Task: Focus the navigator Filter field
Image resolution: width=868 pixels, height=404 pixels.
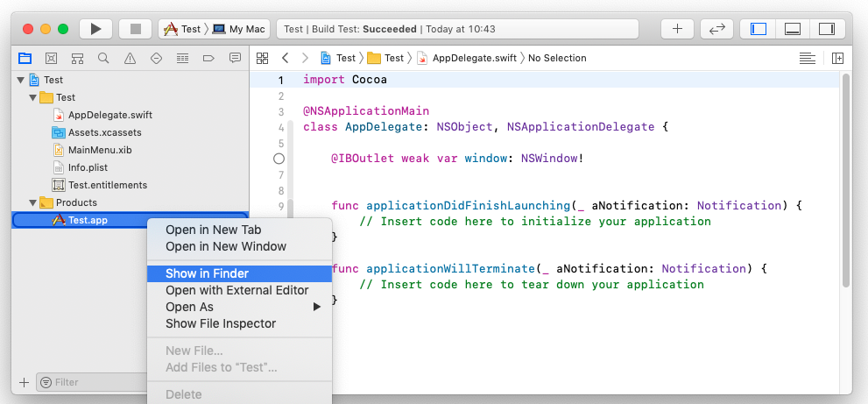Action: [x=92, y=382]
